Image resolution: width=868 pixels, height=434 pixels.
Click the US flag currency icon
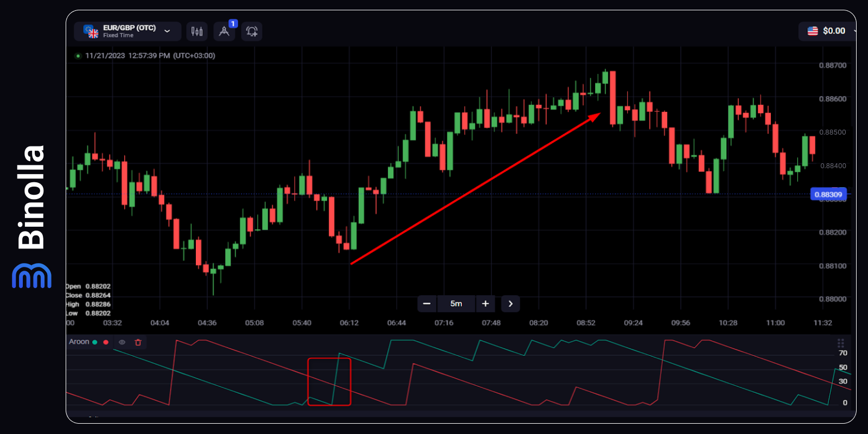click(813, 31)
